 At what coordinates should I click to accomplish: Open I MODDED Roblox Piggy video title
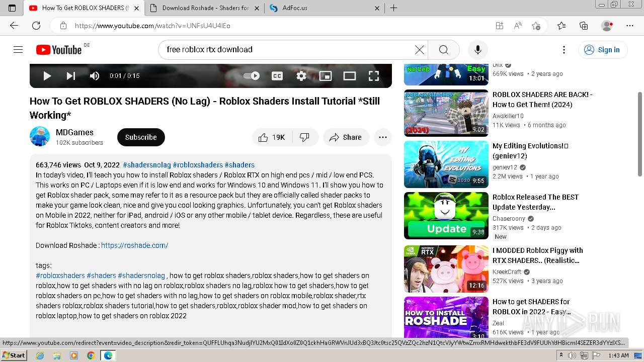538,255
